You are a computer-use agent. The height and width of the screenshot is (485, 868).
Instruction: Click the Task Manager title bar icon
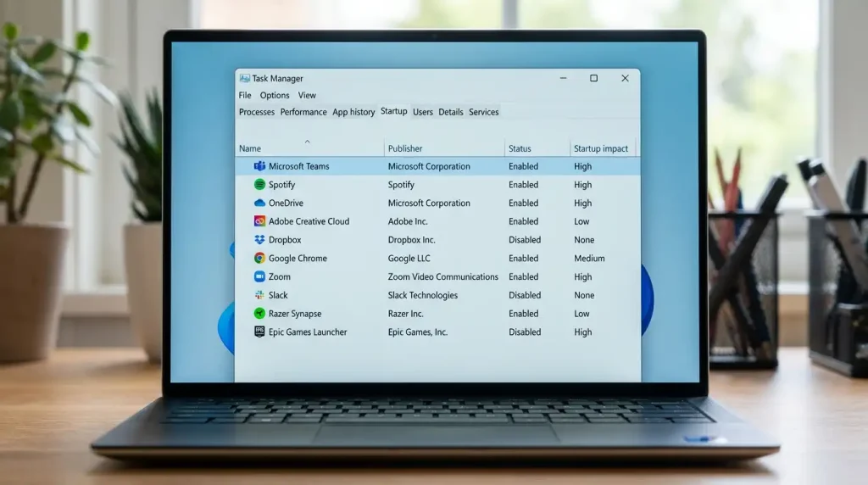click(244, 78)
